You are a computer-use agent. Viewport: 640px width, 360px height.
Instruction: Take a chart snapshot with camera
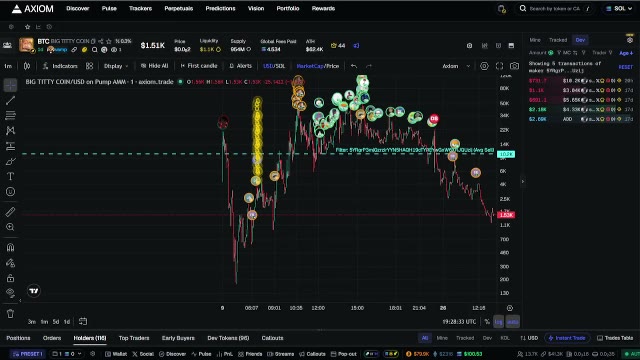514,66
